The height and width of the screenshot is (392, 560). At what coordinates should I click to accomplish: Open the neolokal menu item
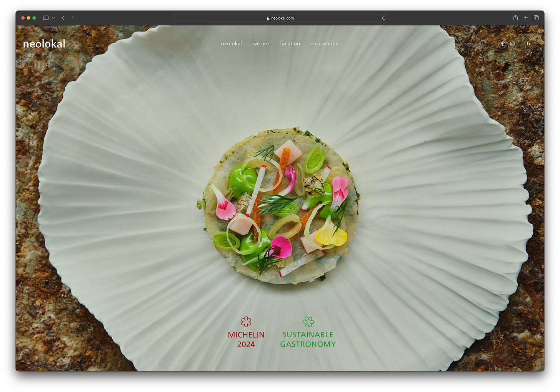click(x=232, y=43)
